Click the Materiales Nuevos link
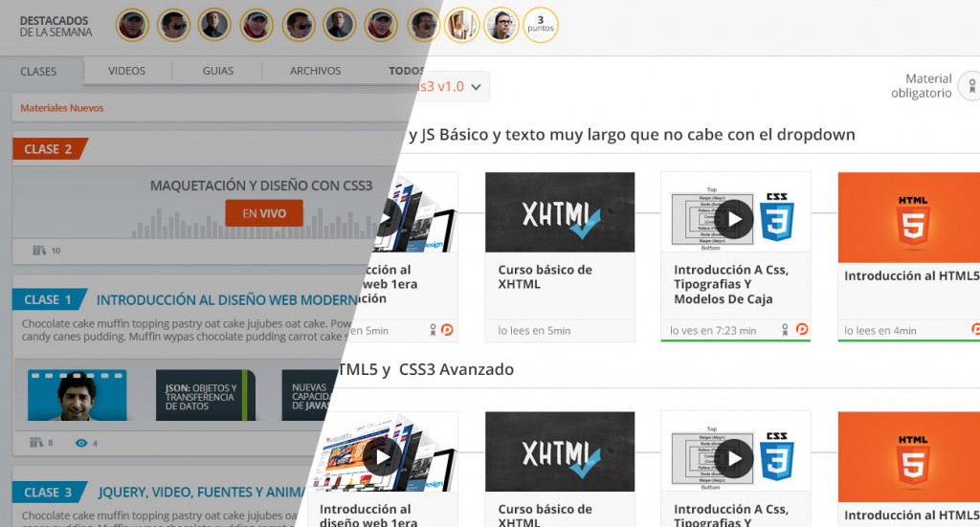The width and height of the screenshot is (980, 527). (x=62, y=108)
